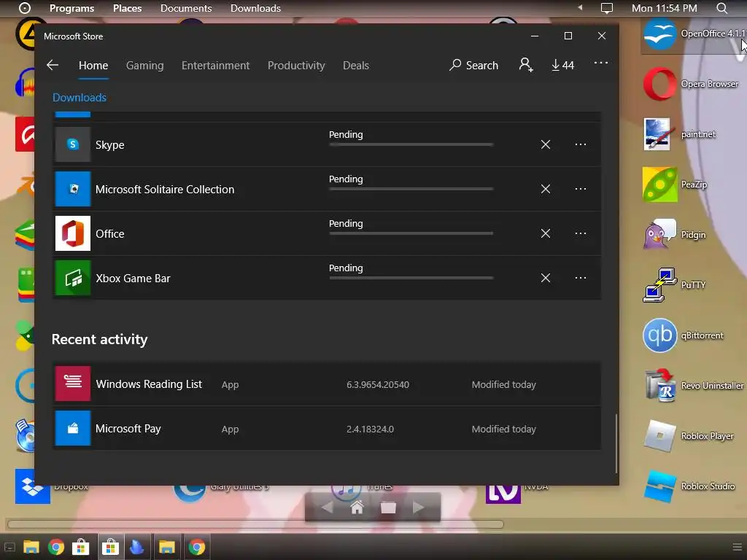Viewport: 747px width, 560px height.
Task: Open Windows Reading List tile icon
Action: (73, 384)
